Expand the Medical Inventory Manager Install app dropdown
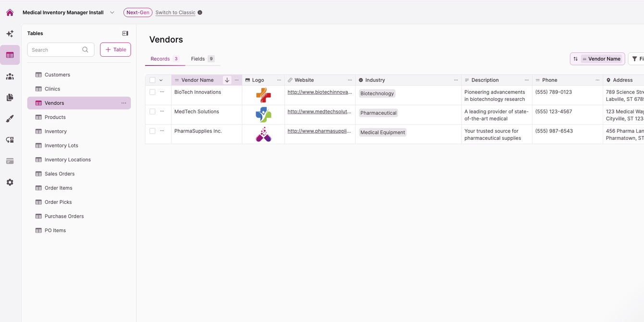The width and height of the screenshot is (644, 322). 112,12
